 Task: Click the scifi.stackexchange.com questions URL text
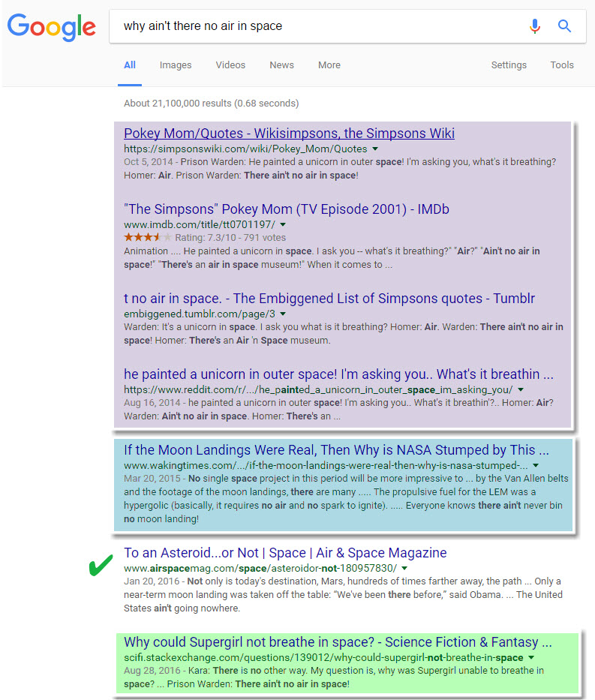click(323, 657)
